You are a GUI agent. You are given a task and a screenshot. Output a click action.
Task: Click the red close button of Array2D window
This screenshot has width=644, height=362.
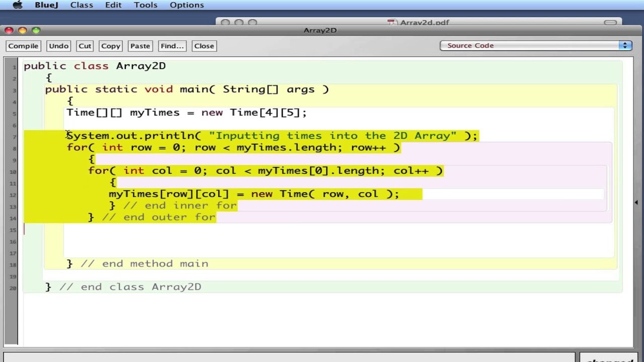click(10, 30)
